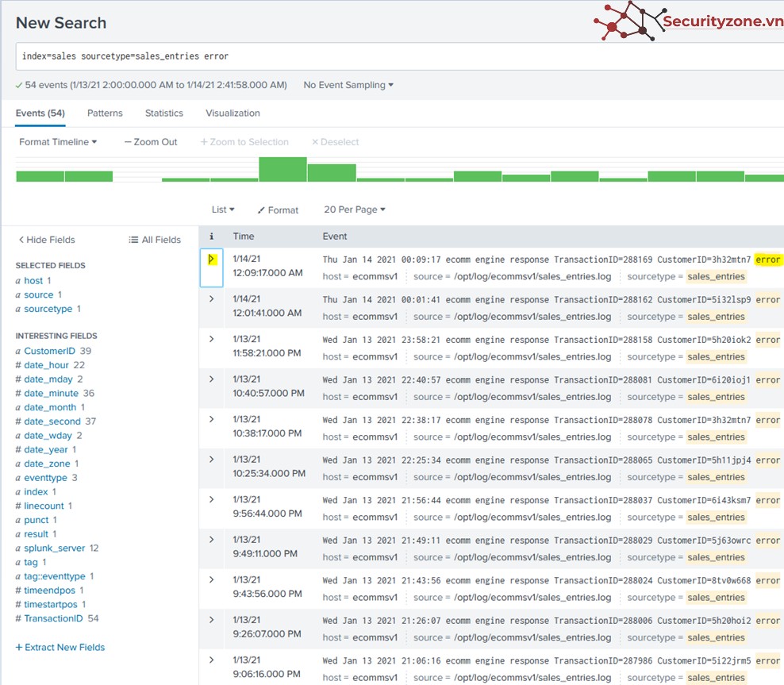Open the linecount field
Viewport: 784px width, 685px height.
[44, 506]
